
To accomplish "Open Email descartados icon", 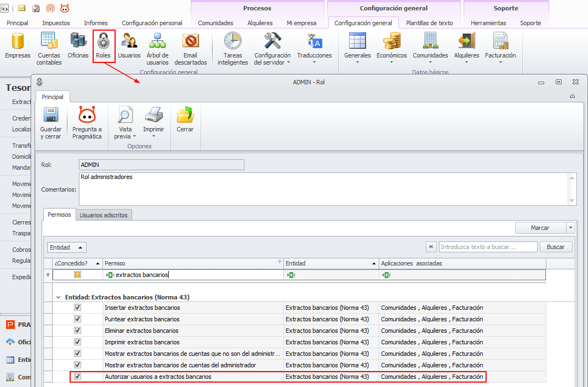I will [x=191, y=41].
